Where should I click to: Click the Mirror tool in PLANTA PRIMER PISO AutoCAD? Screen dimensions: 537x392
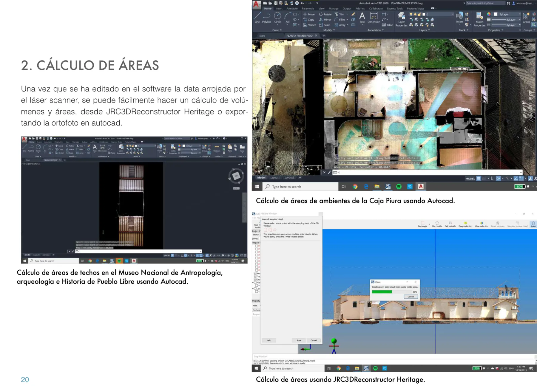coord(325,20)
